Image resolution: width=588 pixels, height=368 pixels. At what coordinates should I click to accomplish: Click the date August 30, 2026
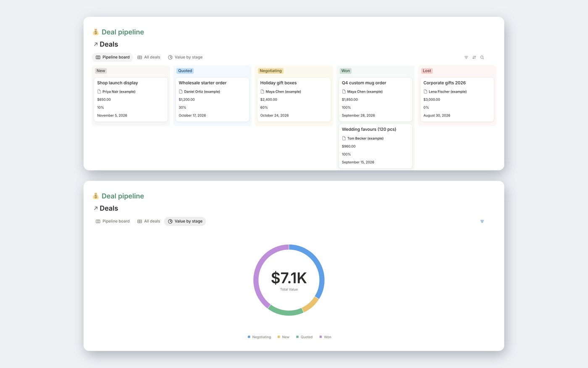(x=437, y=115)
